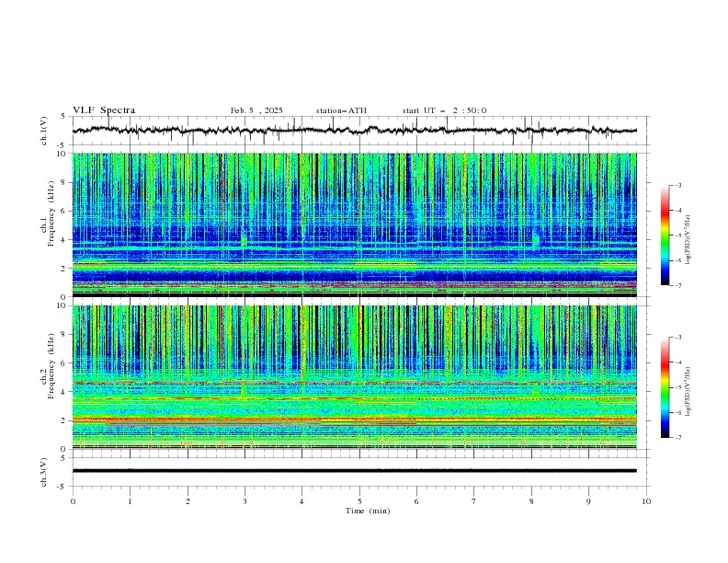Click time axis tick label "8"
The width and height of the screenshot is (728, 563).
pos(531,501)
